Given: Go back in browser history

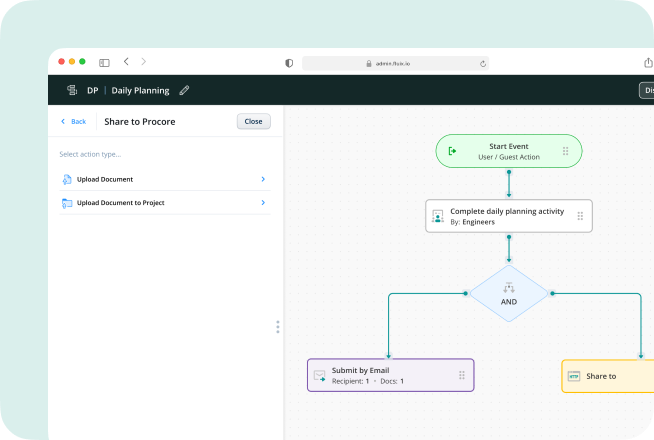Looking at the screenshot, I should coord(126,62).
